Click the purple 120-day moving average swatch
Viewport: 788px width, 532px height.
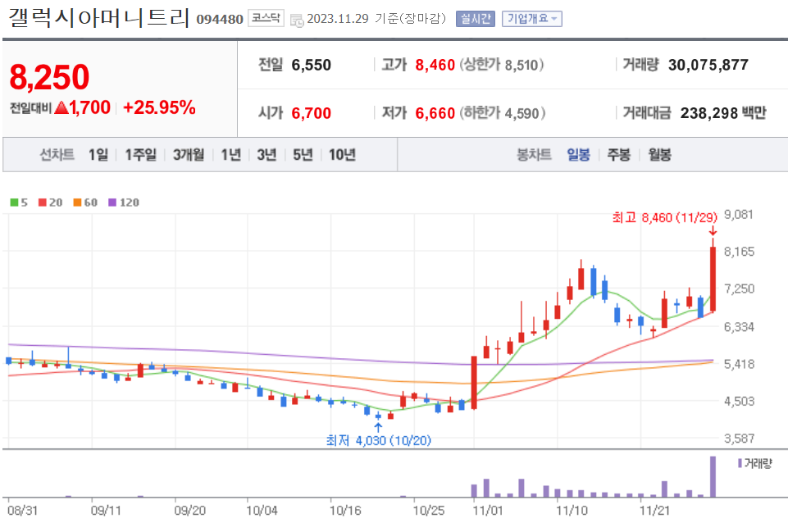tap(112, 202)
